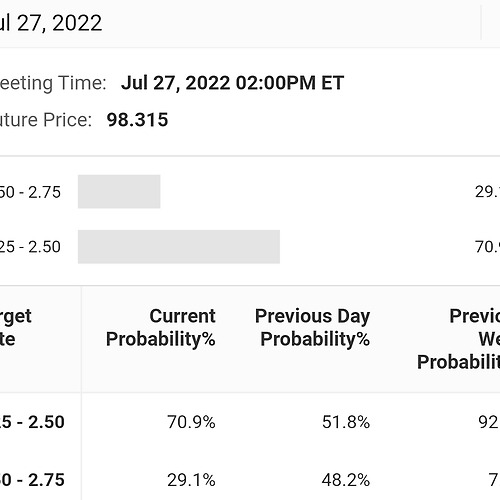Click the Jul 27, 2022 02:00PM ET value
500x500 pixels.
tap(232, 83)
